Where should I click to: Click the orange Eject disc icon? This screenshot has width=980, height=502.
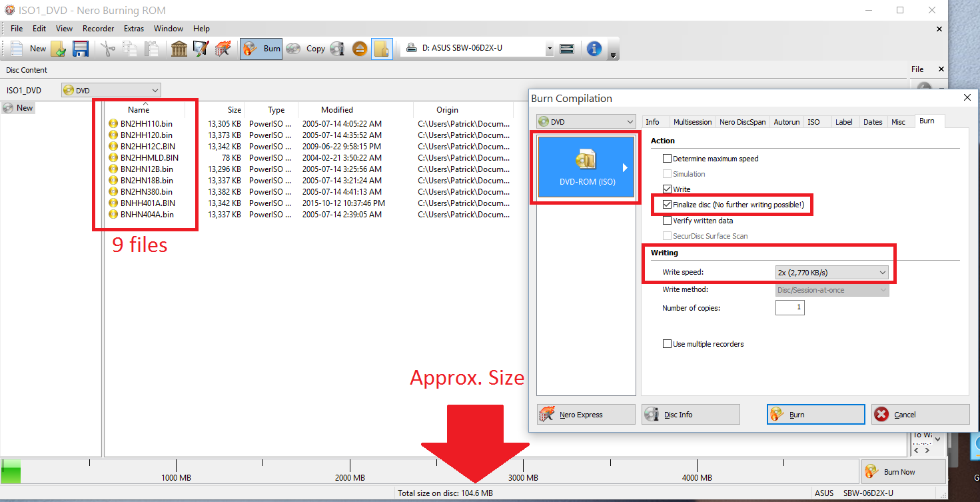(360, 48)
